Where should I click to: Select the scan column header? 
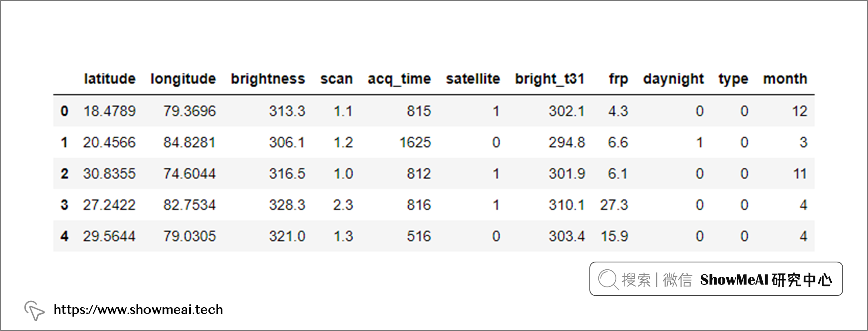[337, 79]
